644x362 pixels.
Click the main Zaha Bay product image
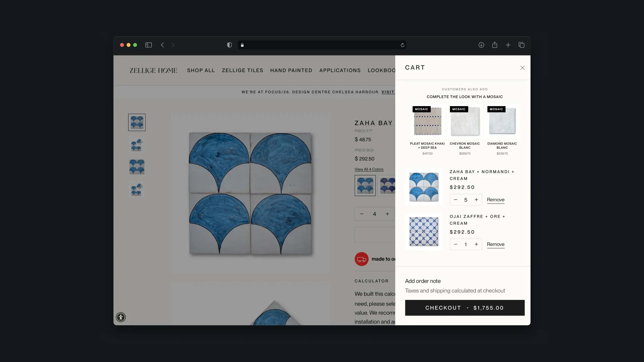pyautogui.click(x=250, y=193)
